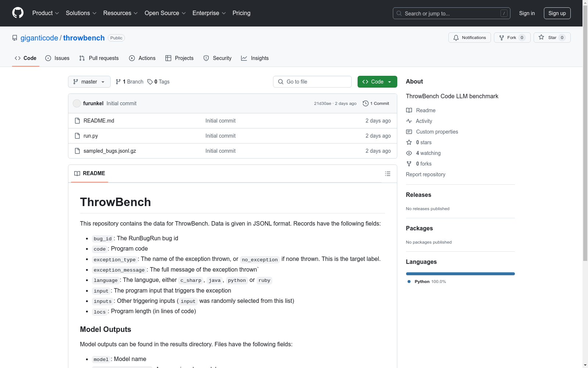Open commit hash 21d30ae
Viewport: 588px width, 368px height.
coord(323,103)
